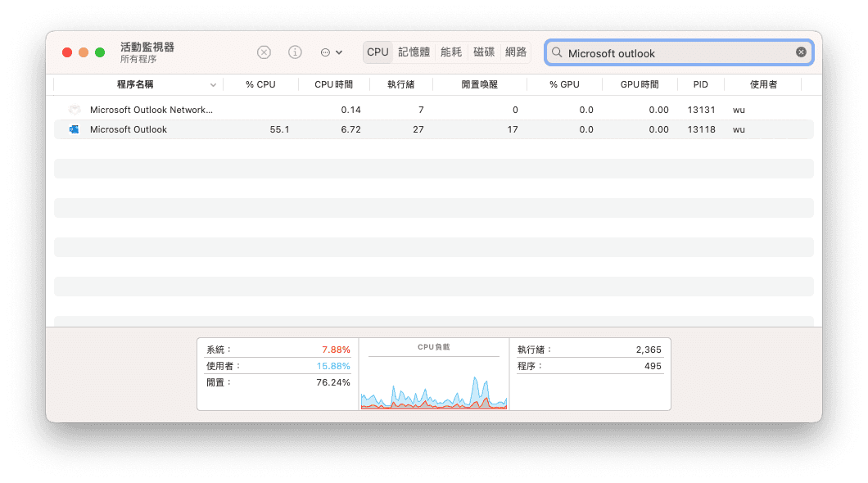Click the stop process X icon
Image resolution: width=868 pixels, height=483 pixels.
pos(264,52)
